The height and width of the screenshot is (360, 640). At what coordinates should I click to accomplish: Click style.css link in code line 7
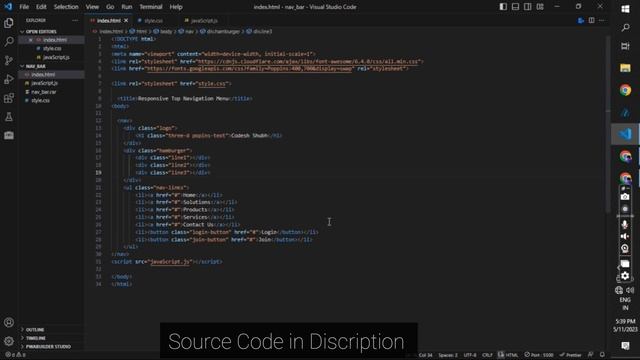[x=212, y=84]
